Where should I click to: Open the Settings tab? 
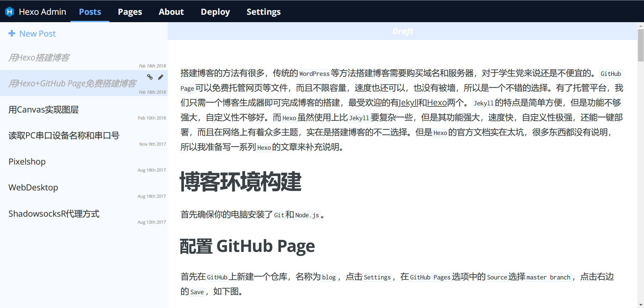263,12
